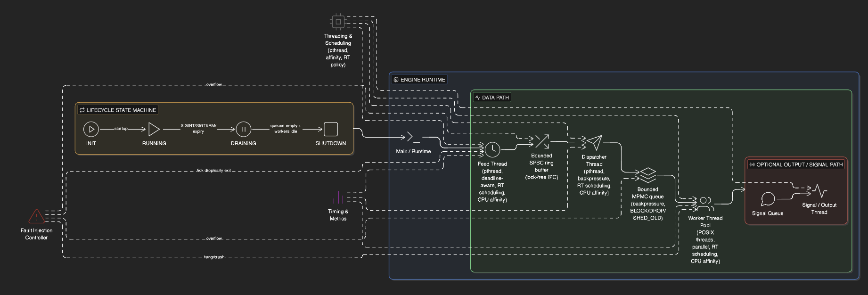Screen dimensions: 868x295
Task: Click the Threading & Scheduling chip icon
Action: click(x=338, y=21)
